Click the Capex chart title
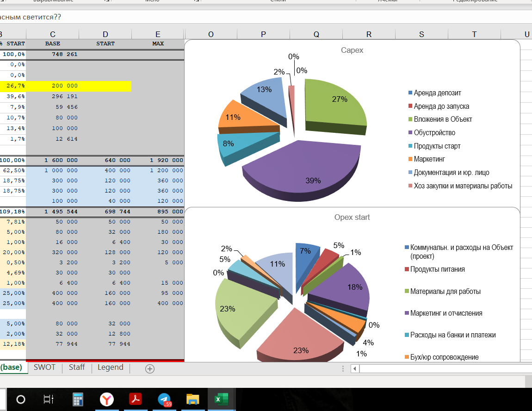Viewport: 532px width, 411px height. 352,50
